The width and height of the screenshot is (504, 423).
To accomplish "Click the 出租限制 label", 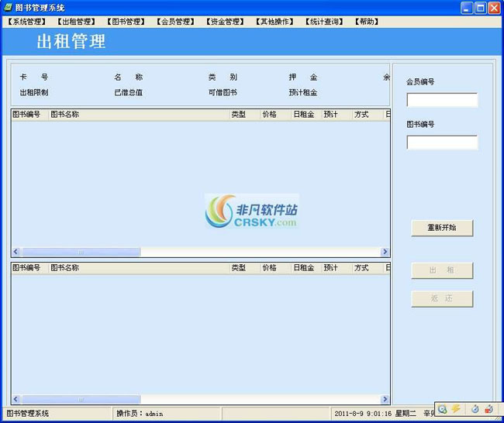I will tap(34, 92).
